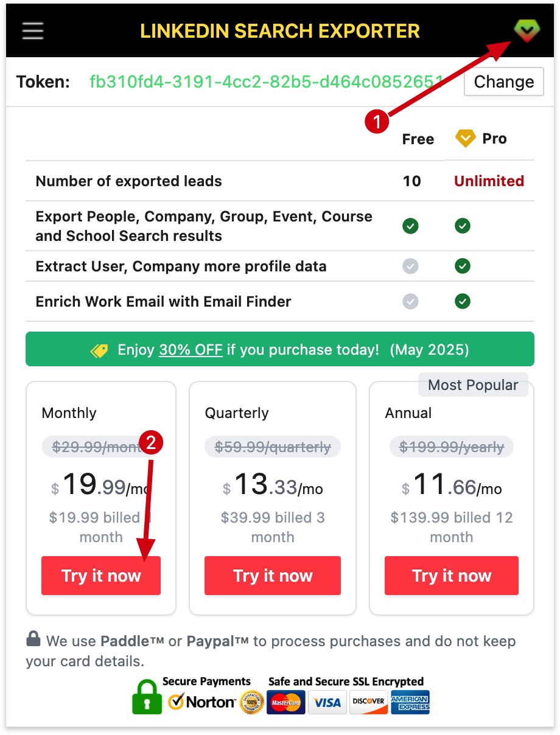
Task: Select the Monthly plan's Try it now button
Action: coord(101,575)
